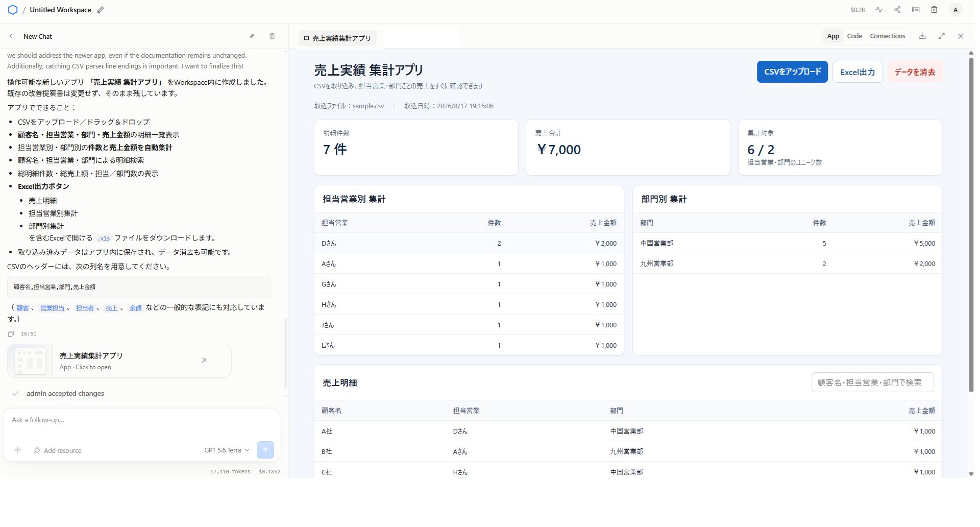The image size is (980, 527).
Task: Select the Aさん row in 担当営業別 集計
Action: (469, 263)
